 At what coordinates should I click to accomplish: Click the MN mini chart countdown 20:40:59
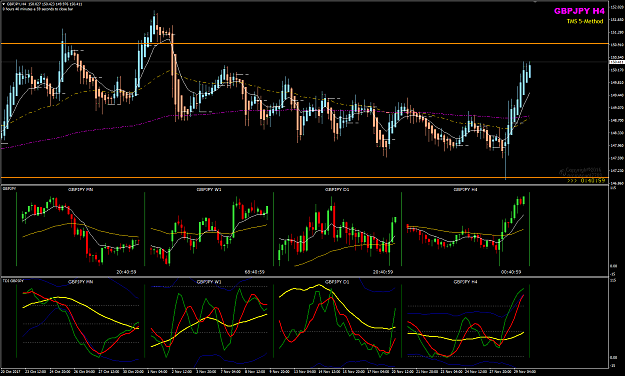[126, 272]
